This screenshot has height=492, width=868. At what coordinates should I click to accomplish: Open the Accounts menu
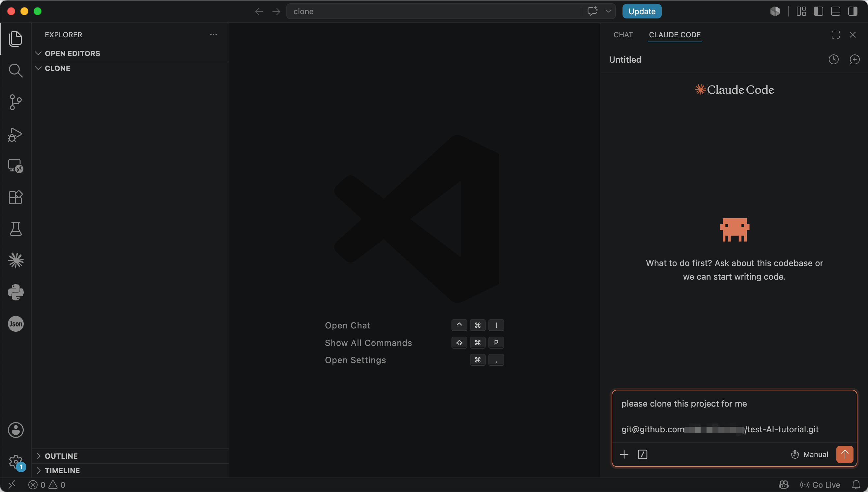pyautogui.click(x=15, y=430)
